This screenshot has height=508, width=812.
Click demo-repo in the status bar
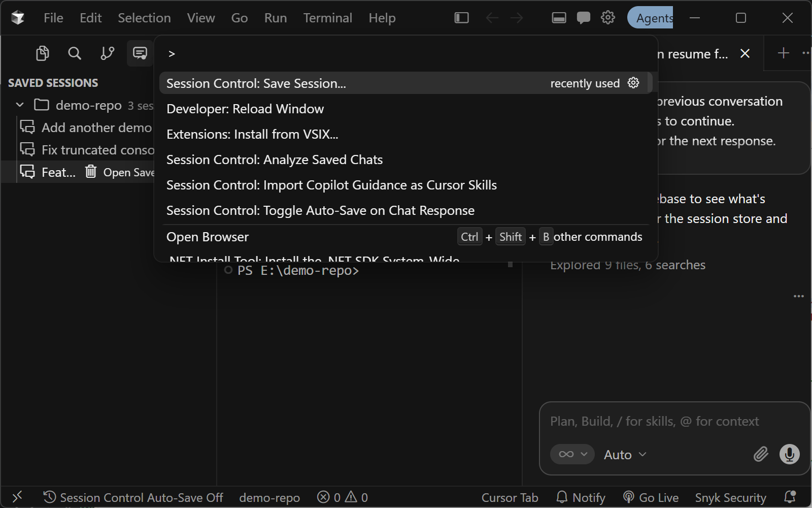click(269, 498)
